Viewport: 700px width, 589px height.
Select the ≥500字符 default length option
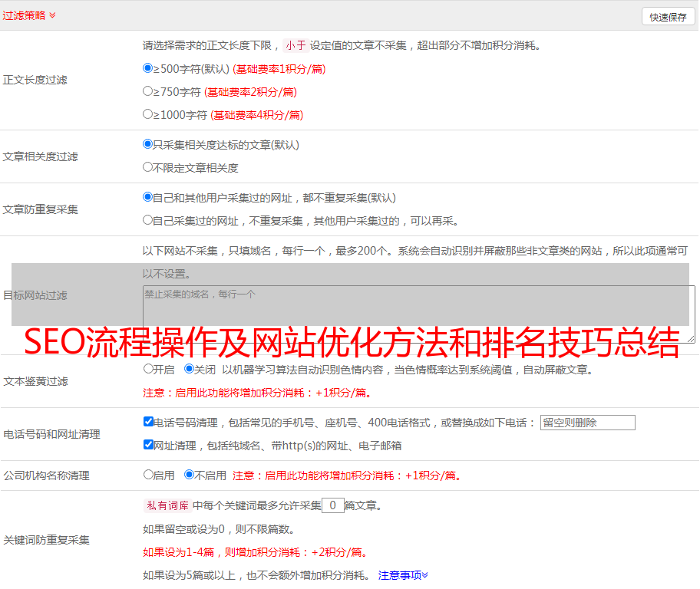148,68
